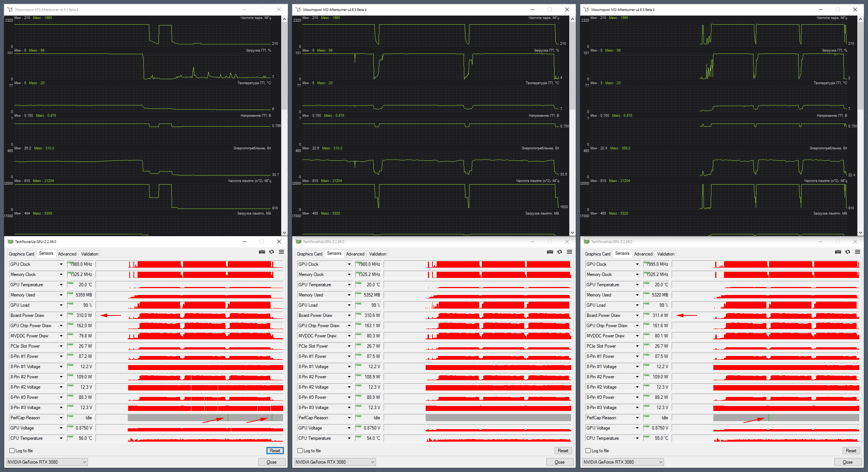Enable Log to file in left GPU-Z

click(12, 451)
